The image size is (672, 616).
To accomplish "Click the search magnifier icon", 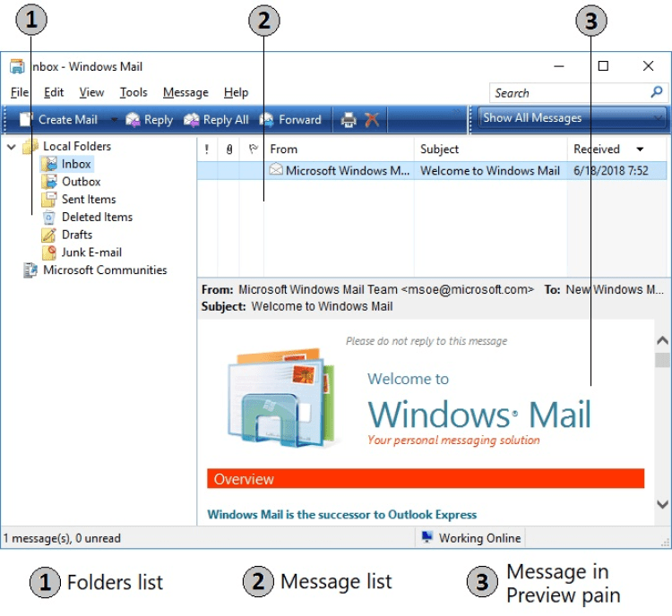I will [656, 92].
